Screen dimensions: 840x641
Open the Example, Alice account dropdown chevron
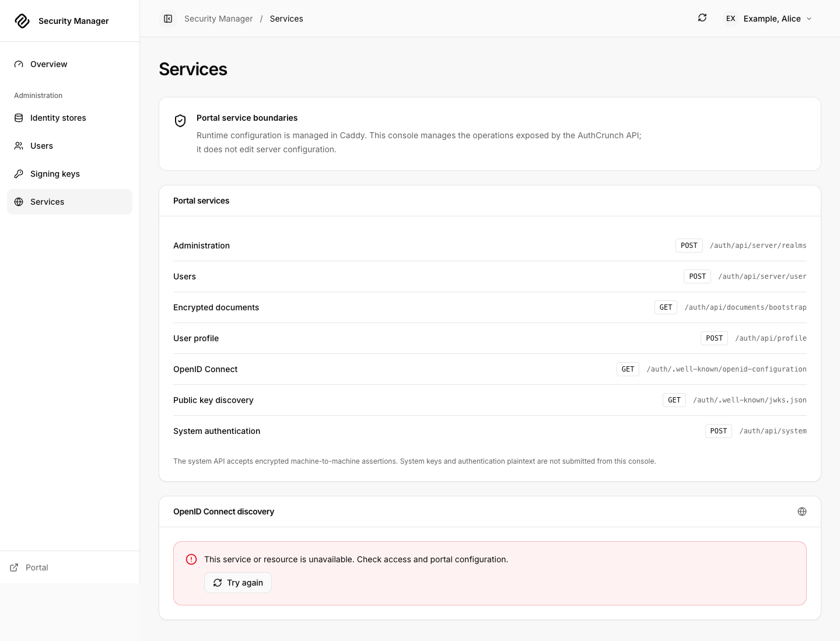tap(809, 19)
